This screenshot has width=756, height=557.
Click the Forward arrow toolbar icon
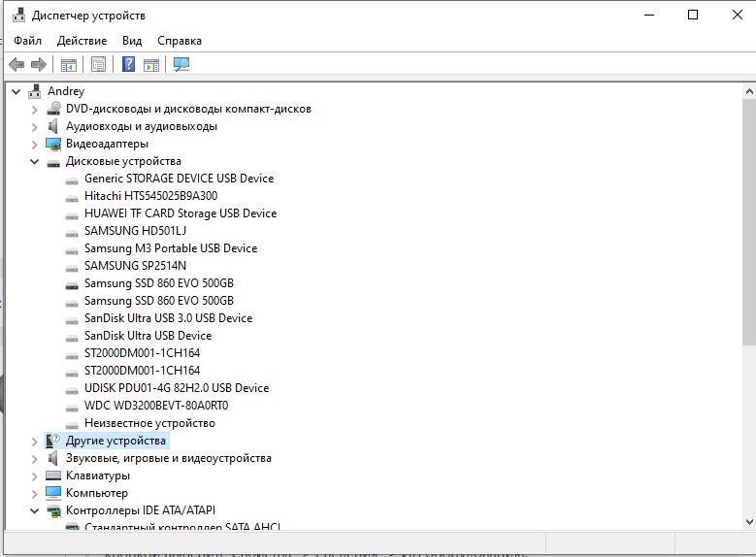tap(39, 65)
